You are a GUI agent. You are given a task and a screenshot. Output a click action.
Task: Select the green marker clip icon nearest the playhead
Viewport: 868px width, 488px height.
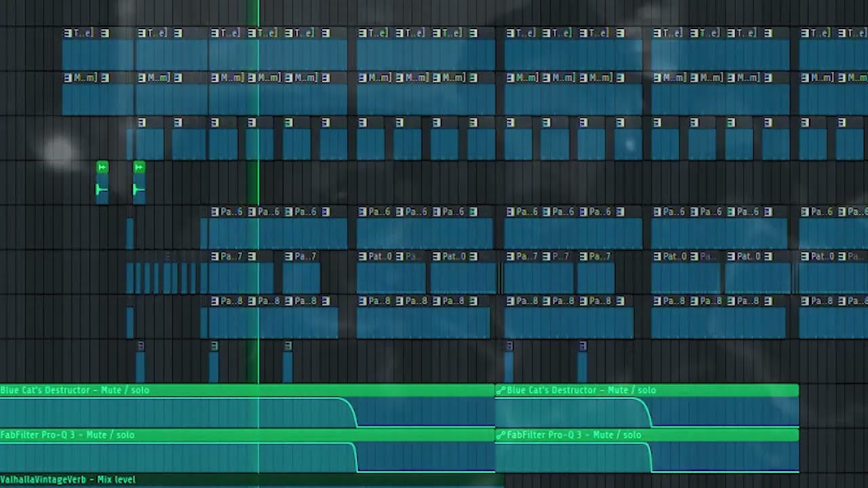click(139, 167)
